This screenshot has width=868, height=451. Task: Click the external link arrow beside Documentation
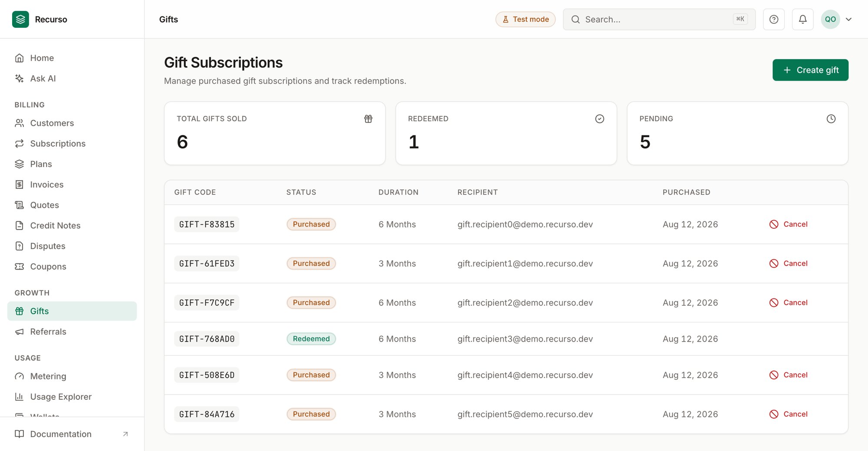click(x=125, y=434)
